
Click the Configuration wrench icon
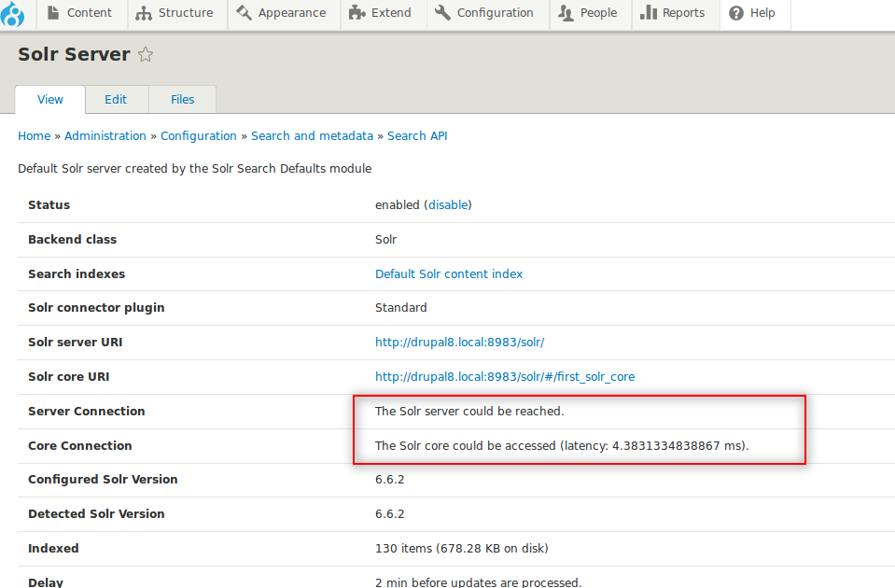point(442,12)
